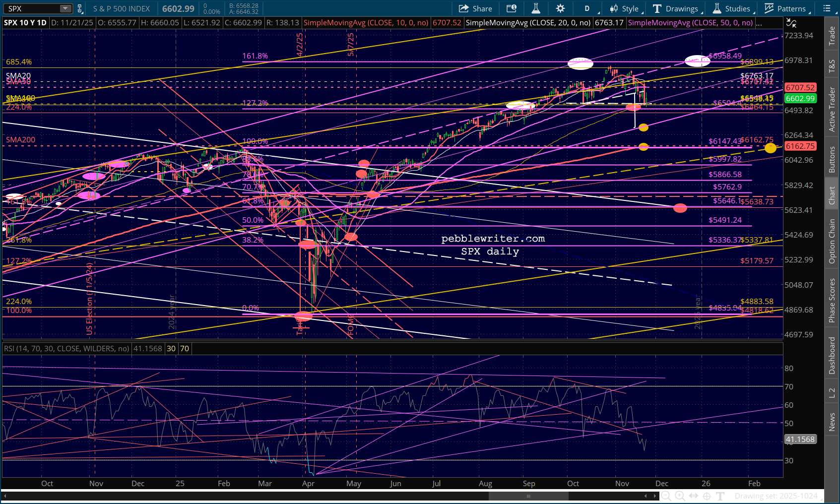The height and width of the screenshot is (504, 840).
Task: Select the crosshair pointer tool icon
Action: [707, 496]
